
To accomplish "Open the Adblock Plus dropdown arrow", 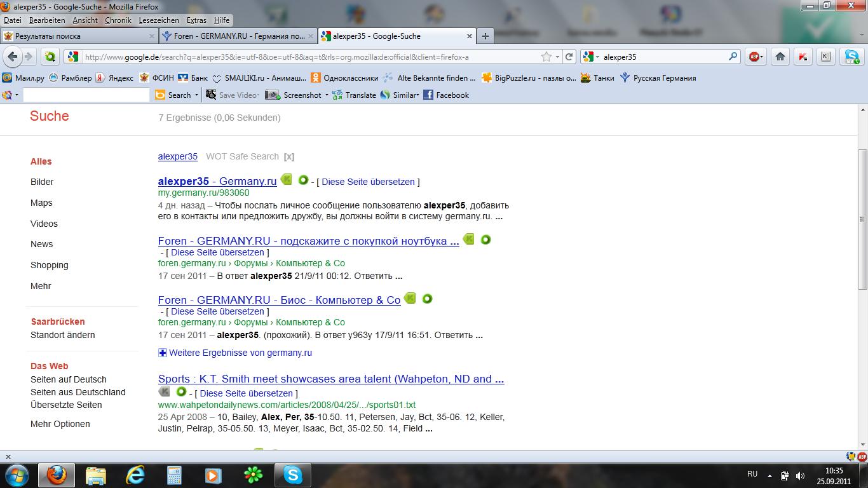I will (763, 57).
